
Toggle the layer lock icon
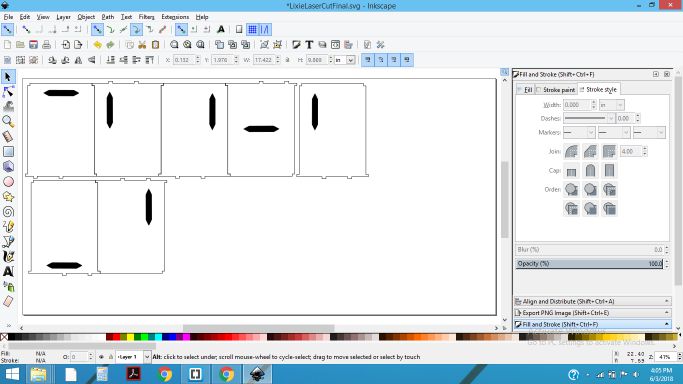tap(111, 357)
